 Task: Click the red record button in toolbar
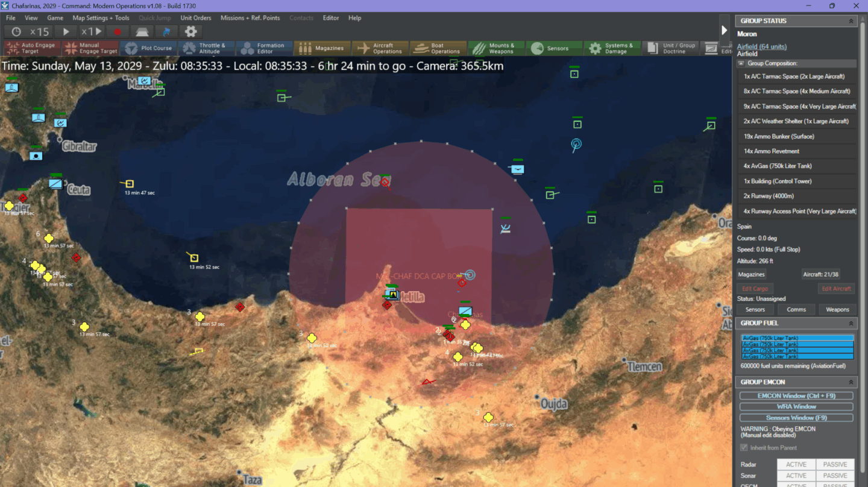(118, 32)
